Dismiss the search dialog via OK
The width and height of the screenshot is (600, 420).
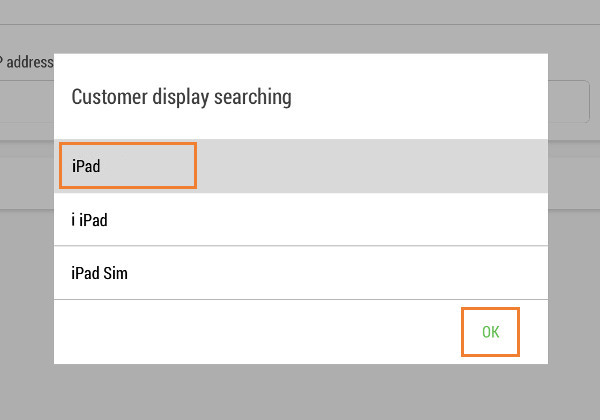[490, 332]
